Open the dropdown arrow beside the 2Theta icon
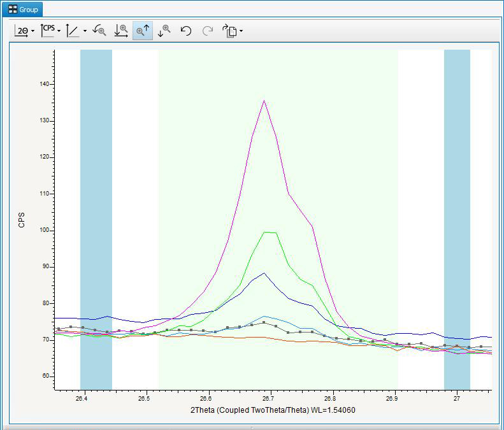 pyautogui.click(x=32, y=31)
